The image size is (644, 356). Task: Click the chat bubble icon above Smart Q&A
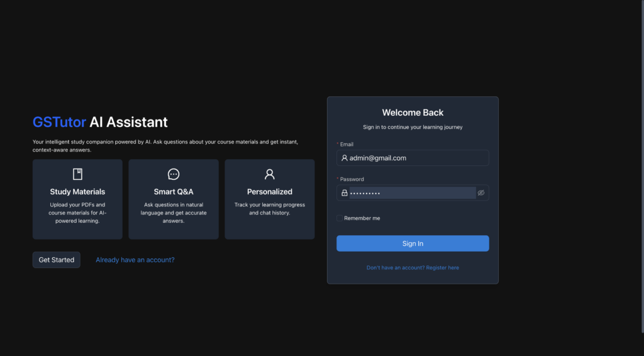174,174
